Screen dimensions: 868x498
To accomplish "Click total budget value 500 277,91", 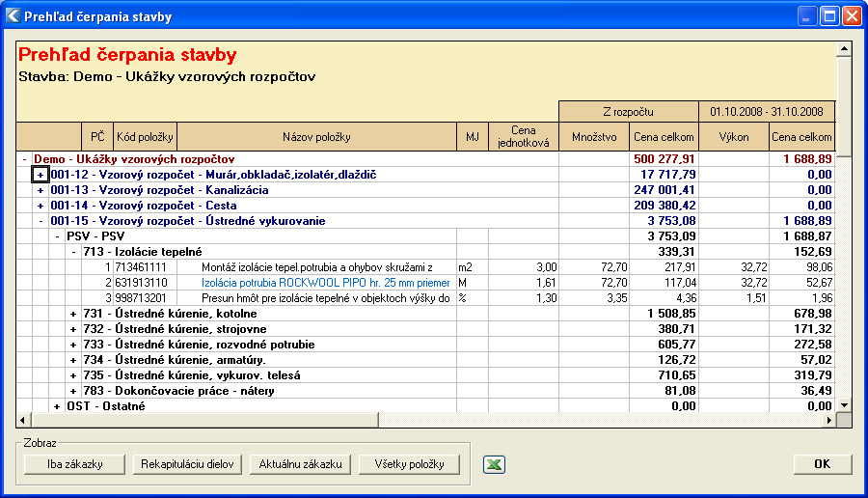I will tap(665, 159).
